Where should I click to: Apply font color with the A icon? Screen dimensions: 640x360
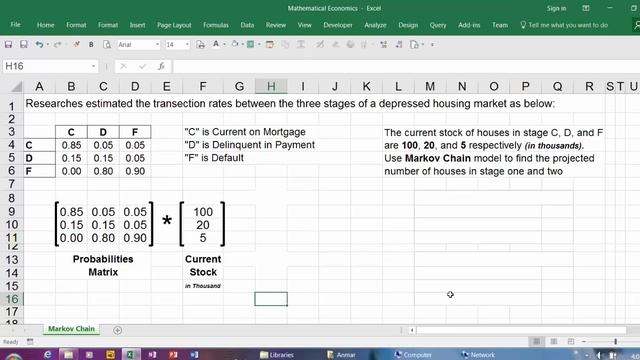[216, 44]
